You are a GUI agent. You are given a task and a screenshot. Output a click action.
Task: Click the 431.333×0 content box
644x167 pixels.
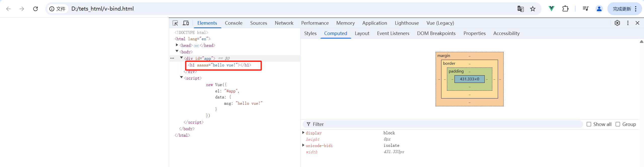coord(469,79)
